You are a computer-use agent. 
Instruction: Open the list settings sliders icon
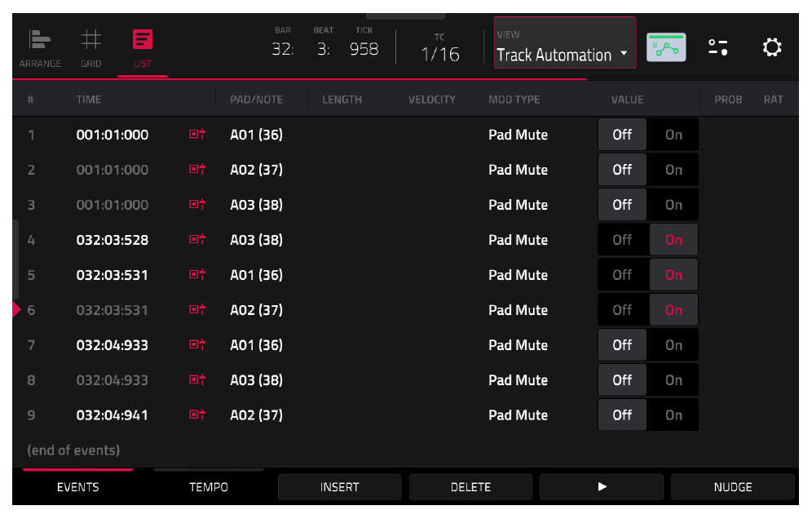click(x=717, y=47)
